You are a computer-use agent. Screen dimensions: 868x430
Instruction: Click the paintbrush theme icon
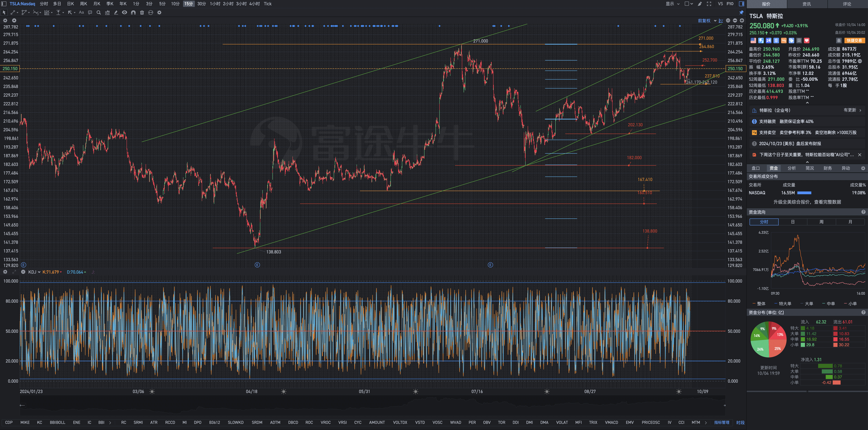coord(700,4)
